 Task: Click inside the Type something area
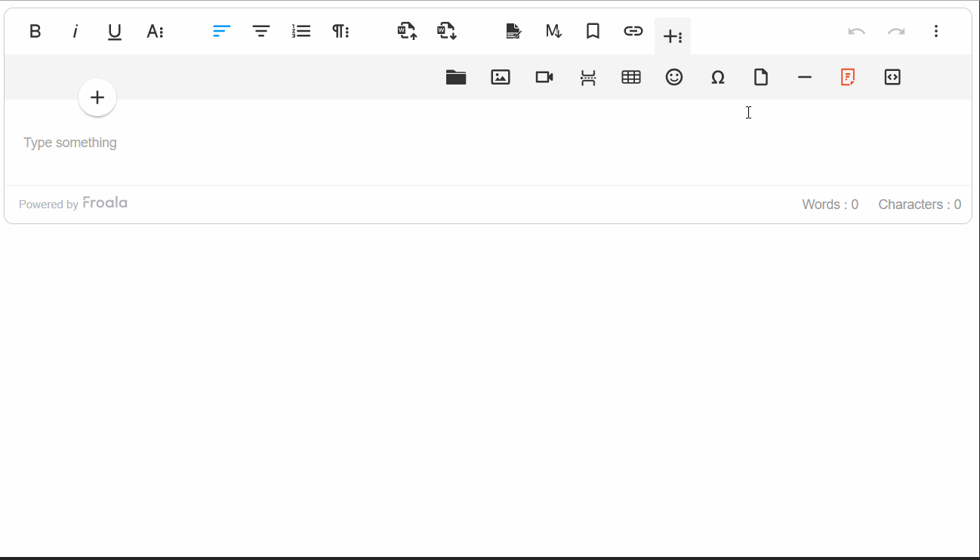pyautogui.click(x=70, y=142)
